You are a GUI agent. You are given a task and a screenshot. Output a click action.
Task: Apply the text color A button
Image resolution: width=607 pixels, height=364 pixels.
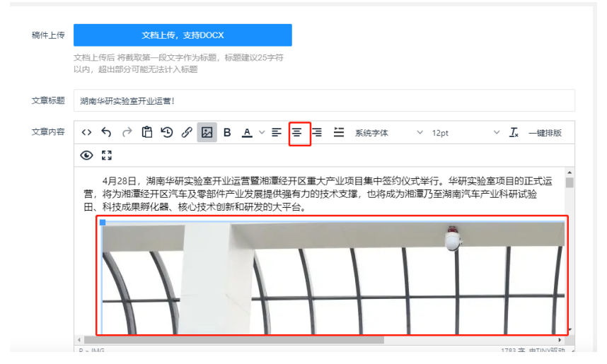(x=247, y=133)
